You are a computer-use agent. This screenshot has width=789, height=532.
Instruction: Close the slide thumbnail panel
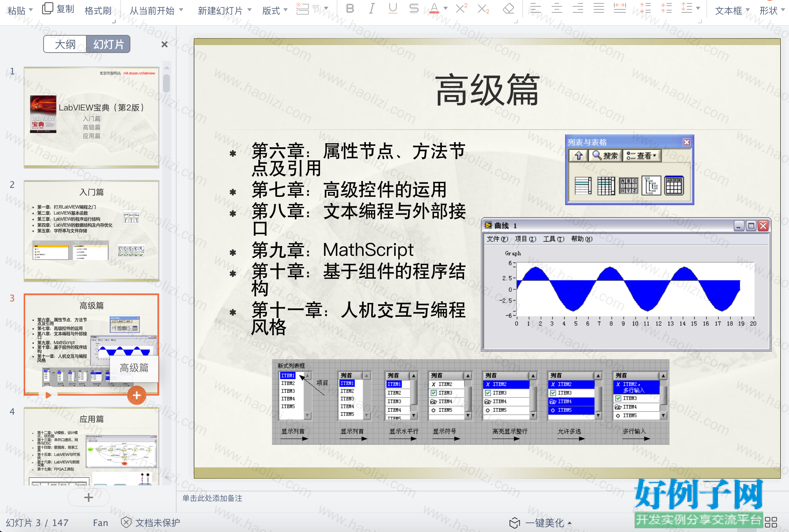tap(164, 44)
